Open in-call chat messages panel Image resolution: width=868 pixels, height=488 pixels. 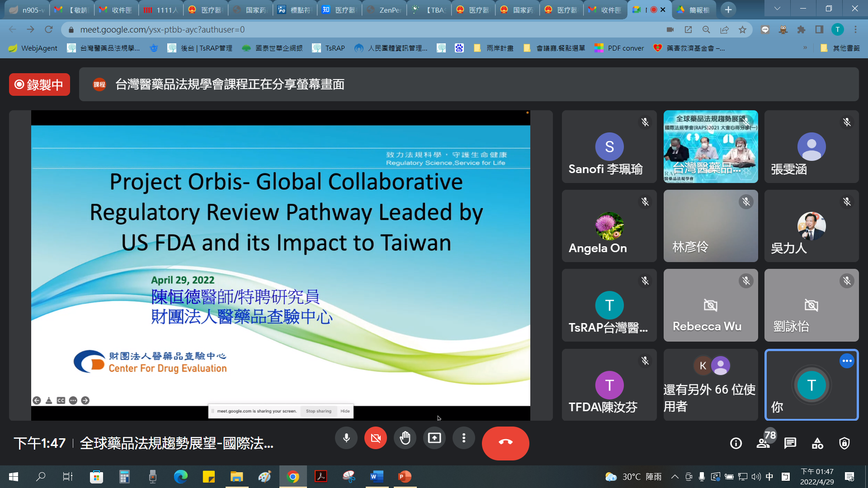point(790,443)
